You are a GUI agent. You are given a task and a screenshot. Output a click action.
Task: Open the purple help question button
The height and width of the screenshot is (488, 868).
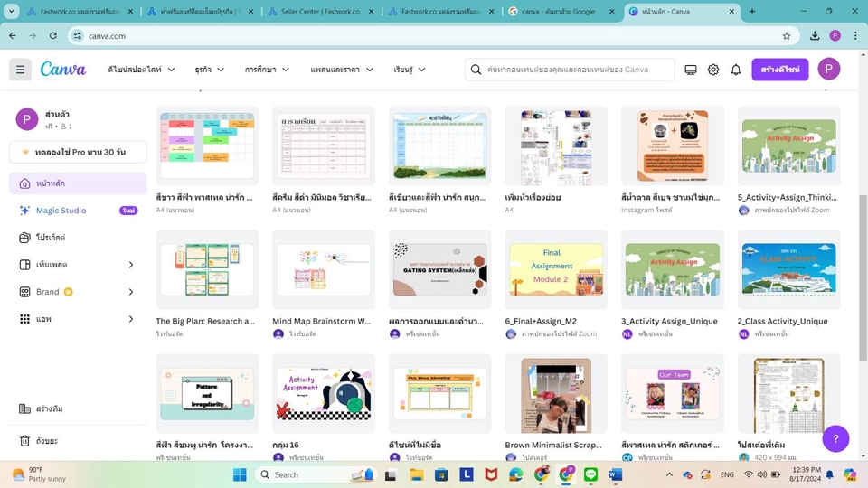(x=835, y=439)
